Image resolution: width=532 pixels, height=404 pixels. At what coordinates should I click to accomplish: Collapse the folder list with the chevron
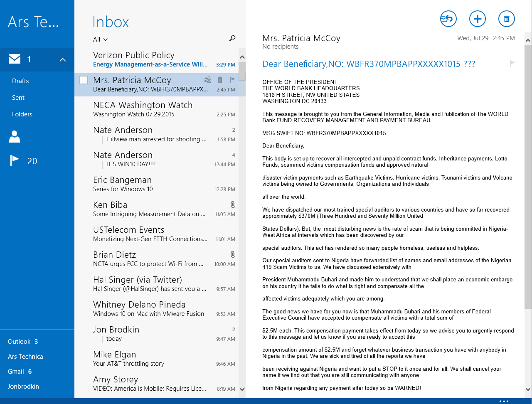pyautogui.click(x=63, y=59)
